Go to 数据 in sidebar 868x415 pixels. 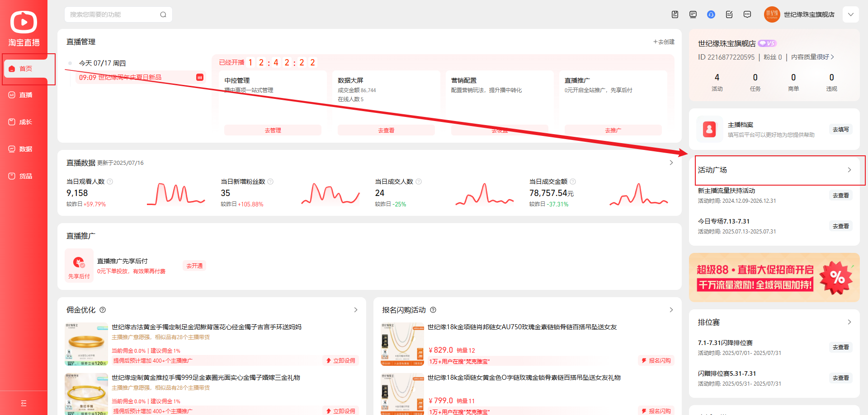click(25, 149)
